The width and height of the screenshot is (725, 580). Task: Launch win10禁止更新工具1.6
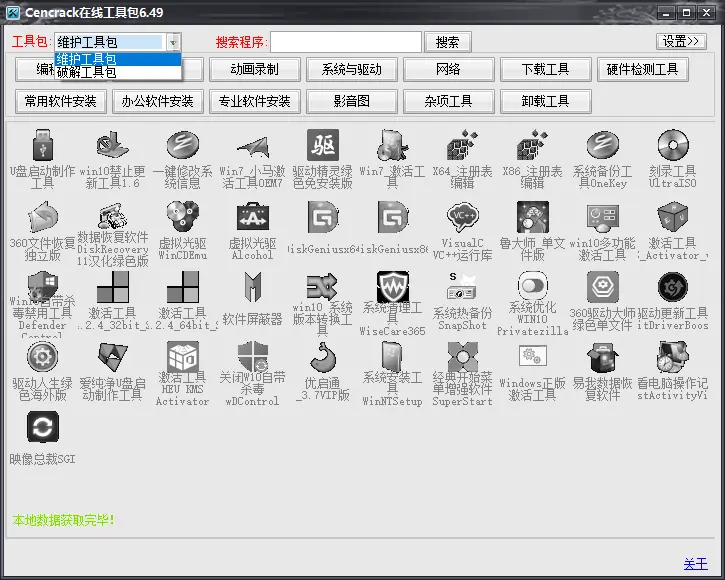(112, 146)
